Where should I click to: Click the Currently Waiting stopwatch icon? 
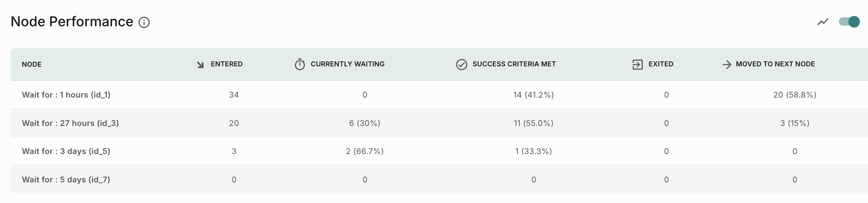coord(300,64)
